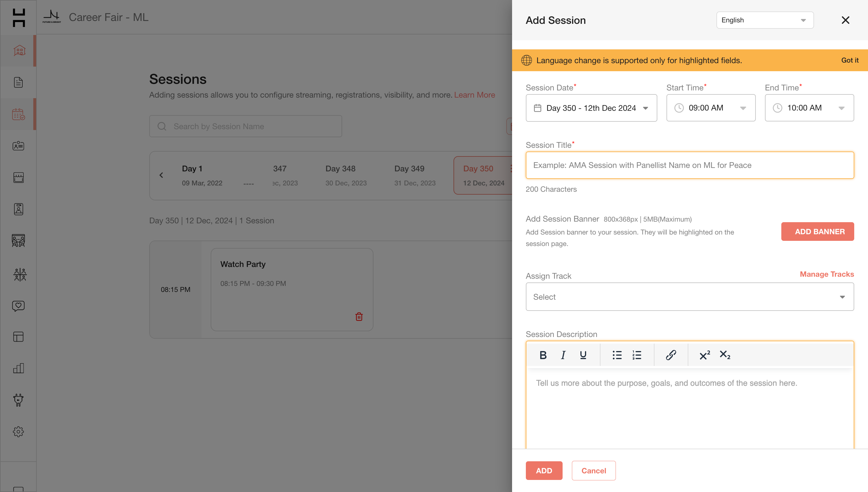
Task: Open the document page icon in sidebar
Action: (x=18, y=82)
